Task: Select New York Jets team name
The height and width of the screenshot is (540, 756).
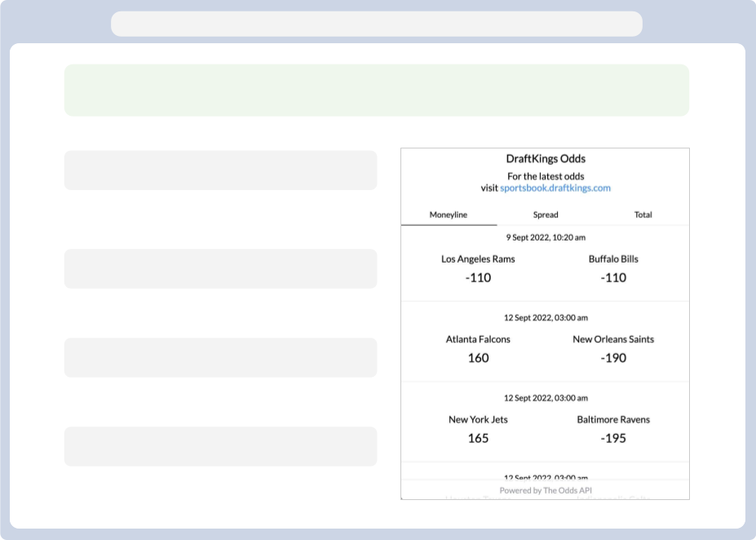Action: [x=478, y=419]
